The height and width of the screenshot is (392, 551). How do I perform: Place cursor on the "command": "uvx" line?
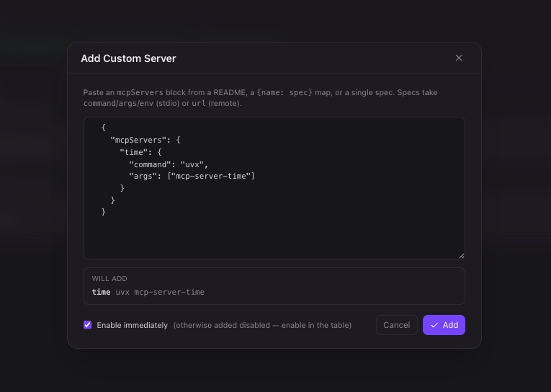point(169,164)
